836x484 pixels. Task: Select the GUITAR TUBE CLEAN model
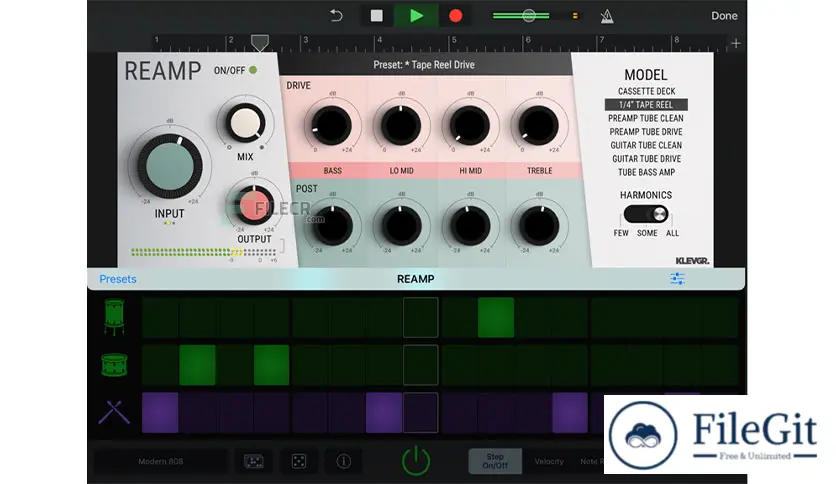click(x=646, y=145)
